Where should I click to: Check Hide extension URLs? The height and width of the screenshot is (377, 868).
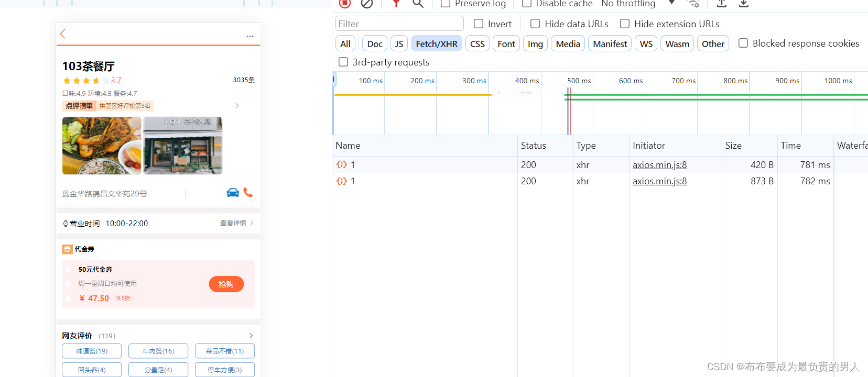625,24
